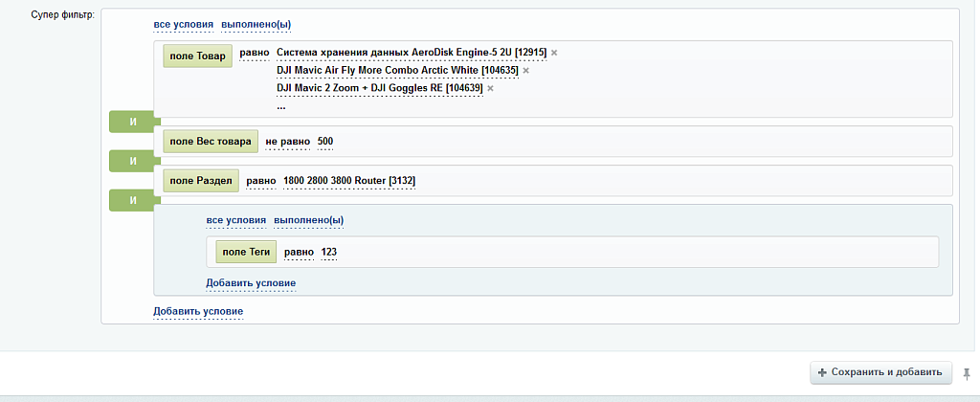Open nested group's 'все условия' selector
Image resolution: width=980 pixels, height=402 pixels.
[235, 220]
